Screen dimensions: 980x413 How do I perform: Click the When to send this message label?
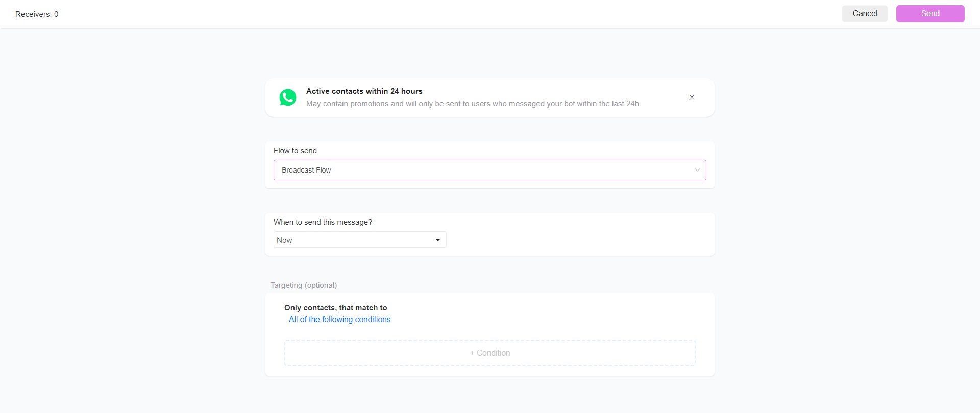pos(323,222)
